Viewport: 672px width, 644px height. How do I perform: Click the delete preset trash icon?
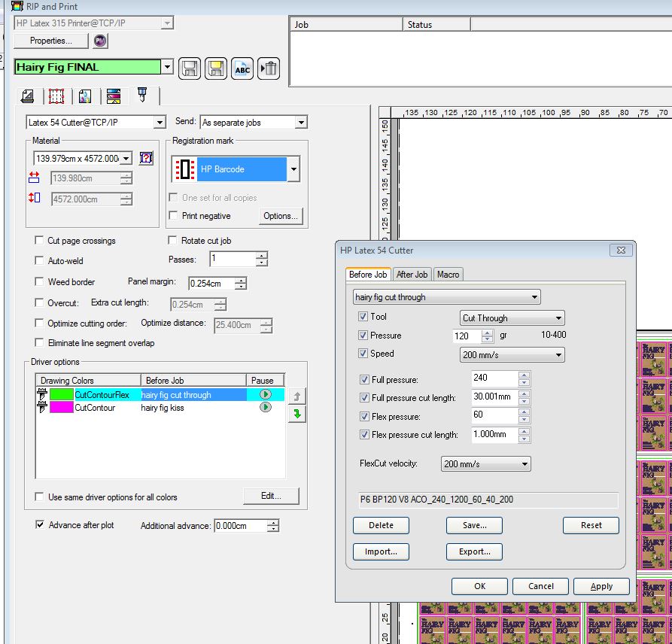(x=269, y=68)
